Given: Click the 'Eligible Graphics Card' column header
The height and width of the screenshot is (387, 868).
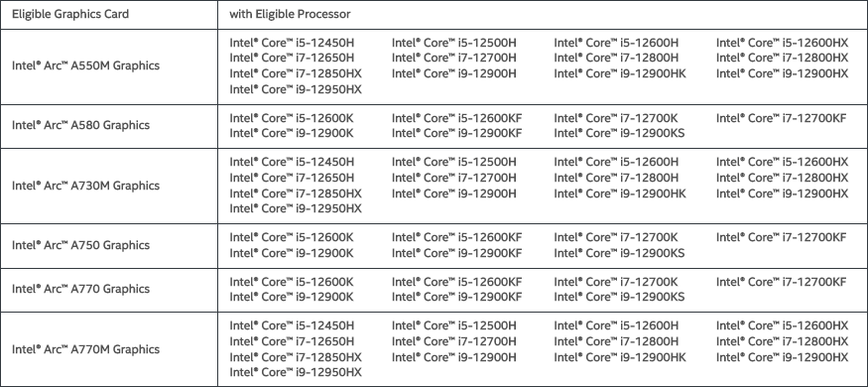Looking at the screenshot, I should point(70,15).
